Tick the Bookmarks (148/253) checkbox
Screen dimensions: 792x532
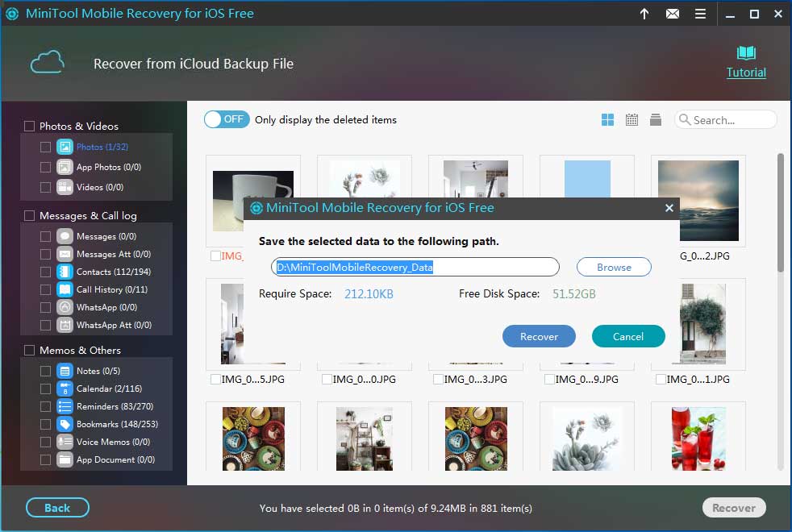pyautogui.click(x=45, y=424)
